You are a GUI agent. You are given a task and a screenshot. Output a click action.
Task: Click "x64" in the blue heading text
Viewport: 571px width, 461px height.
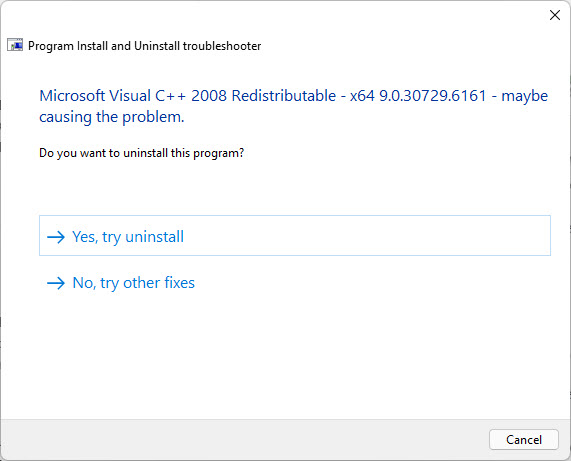tap(362, 96)
